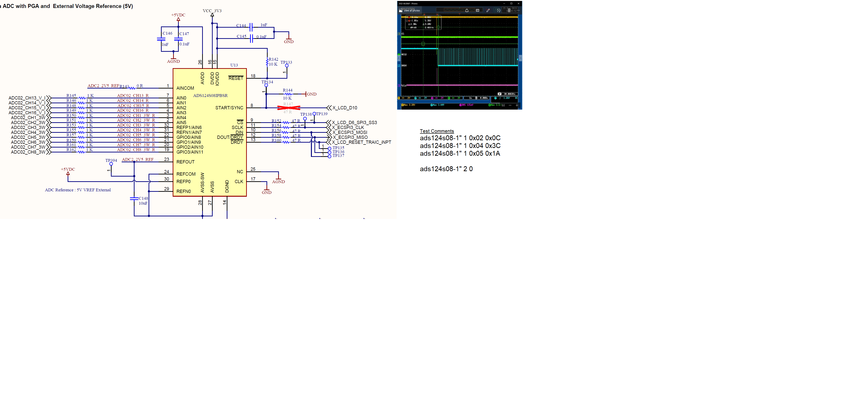Viewport: 868px width, 414px height.
Task: Click the red crossed-out R147 resistor
Action: (x=288, y=108)
